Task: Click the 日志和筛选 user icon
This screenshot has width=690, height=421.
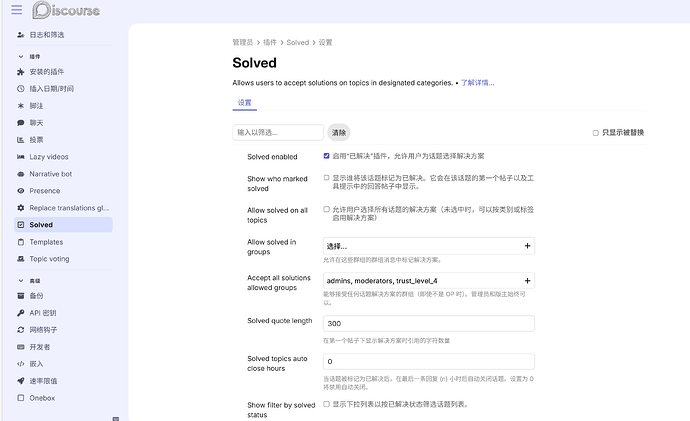Action: click(21, 35)
